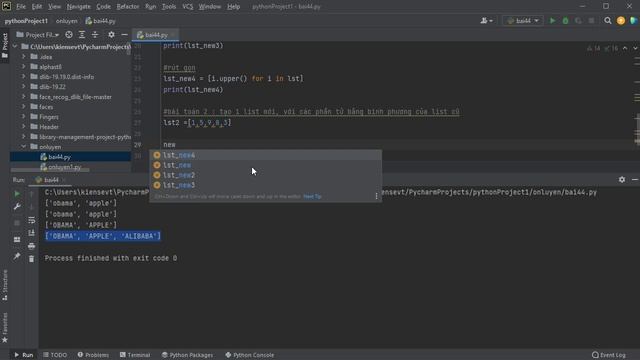
Task: Click the highlighted ALIBABA output line
Action: tap(103, 236)
